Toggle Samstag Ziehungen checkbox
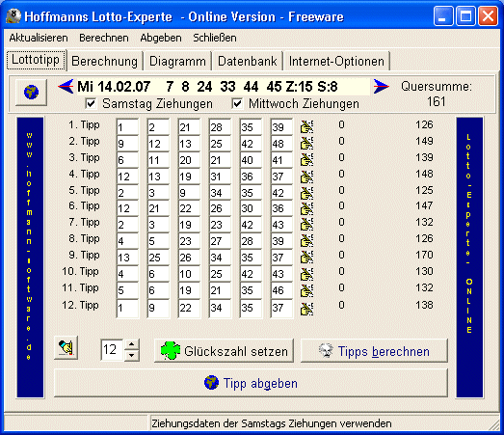Image resolution: width=504 pixels, height=435 pixels. click(91, 103)
